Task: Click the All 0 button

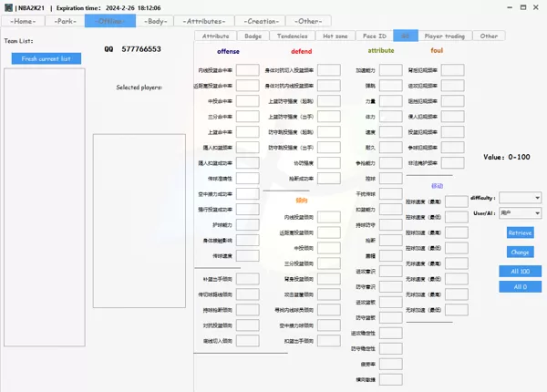Action: [521, 286]
